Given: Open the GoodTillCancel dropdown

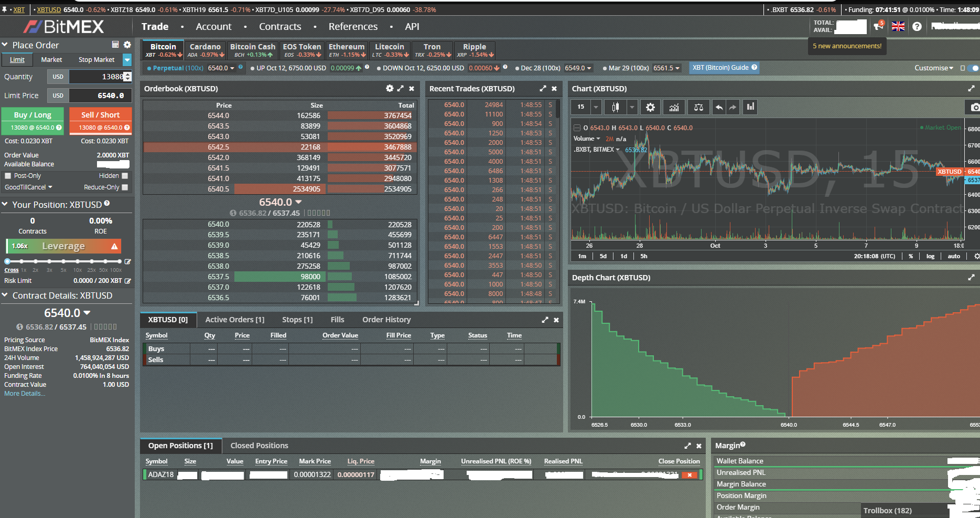Looking at the screenshot, I should [x=28, y=187].
